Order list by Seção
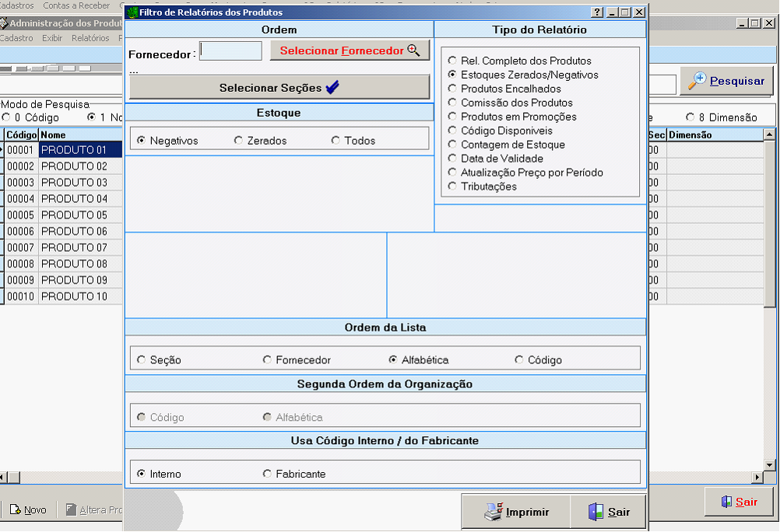The image size is (780, 532). coord(141,360)
